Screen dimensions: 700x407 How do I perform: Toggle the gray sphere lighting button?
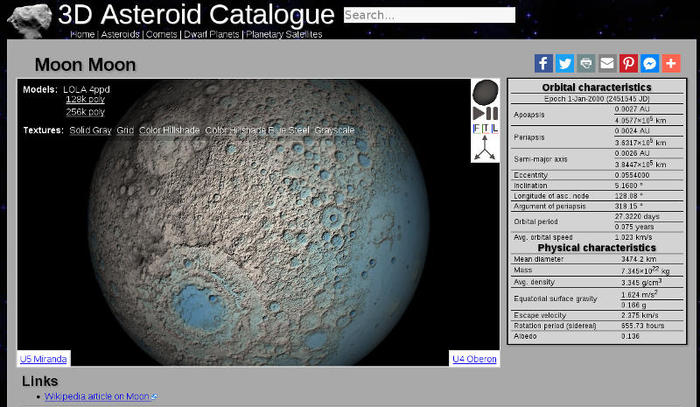pos(485,92)
